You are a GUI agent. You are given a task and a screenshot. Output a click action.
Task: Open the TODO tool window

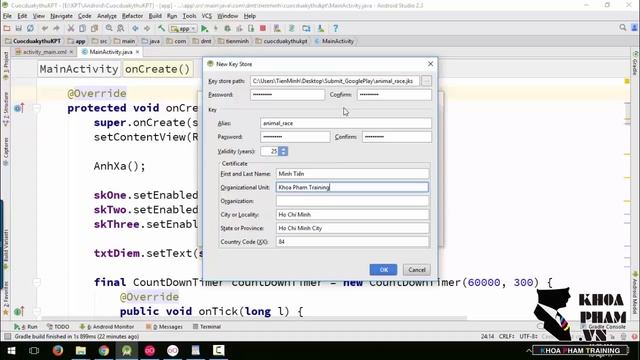(x=58, y=327)
